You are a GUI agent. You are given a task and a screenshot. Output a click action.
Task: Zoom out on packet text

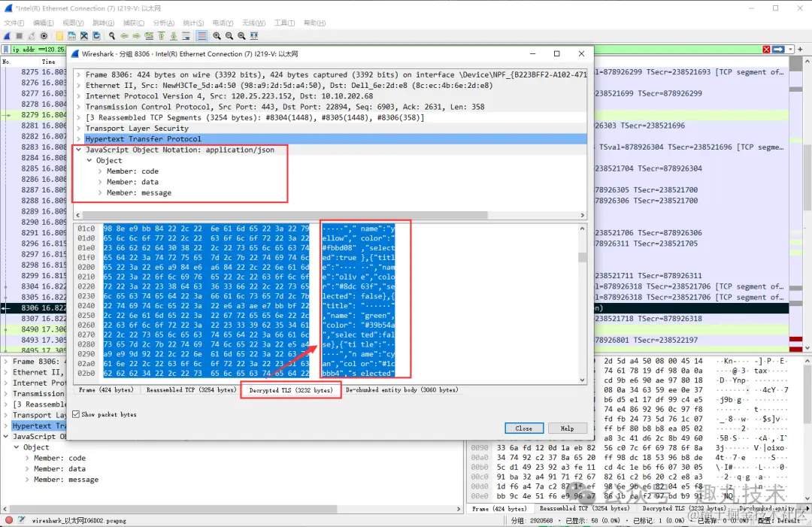[229, 36]
